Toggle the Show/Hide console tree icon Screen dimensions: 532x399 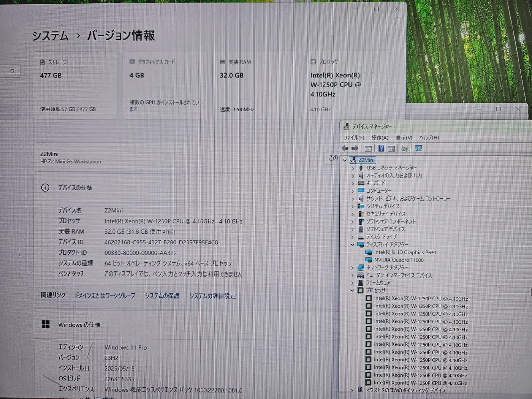click(x=368, y=148)
